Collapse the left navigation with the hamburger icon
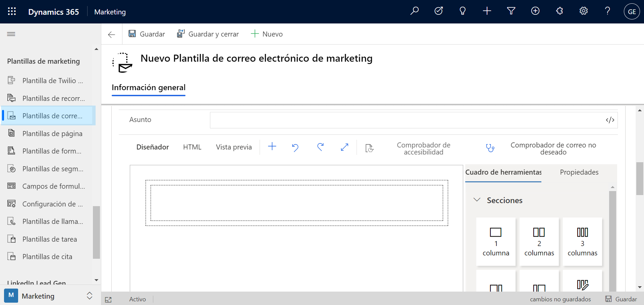Screen dimensions: 644x305 (11, 34)
